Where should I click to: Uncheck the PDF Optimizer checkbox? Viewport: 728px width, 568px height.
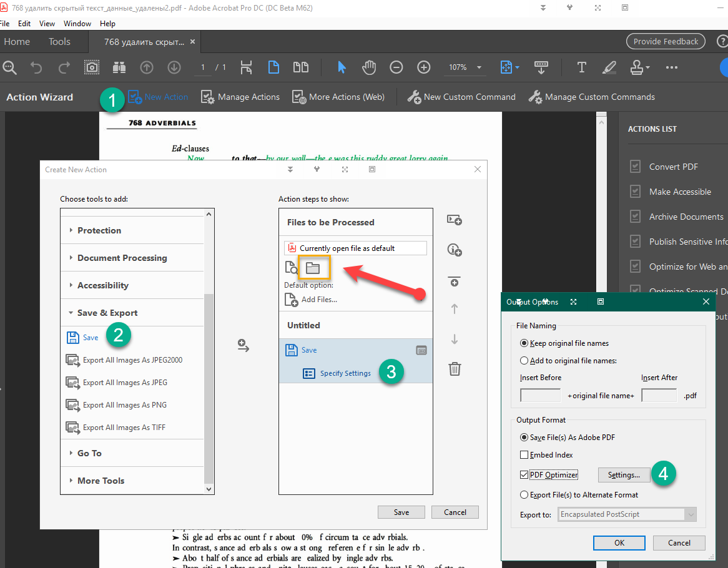524,475
